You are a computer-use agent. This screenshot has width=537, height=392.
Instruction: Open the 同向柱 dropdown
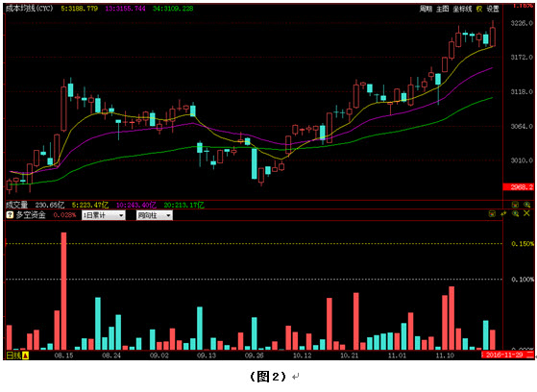point(154,215)
